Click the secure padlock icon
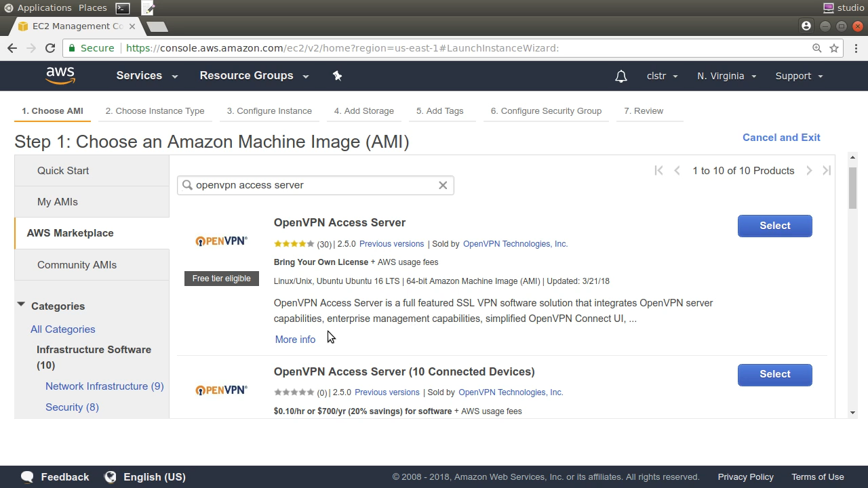Image resolution: width=868 pixels, height=488 pixels. pyautogui.click(x=71, y=48)
